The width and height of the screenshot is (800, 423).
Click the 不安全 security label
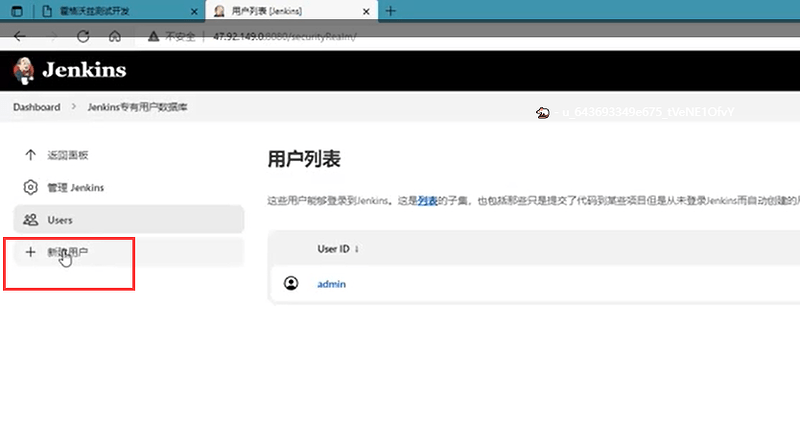point(180,37)
